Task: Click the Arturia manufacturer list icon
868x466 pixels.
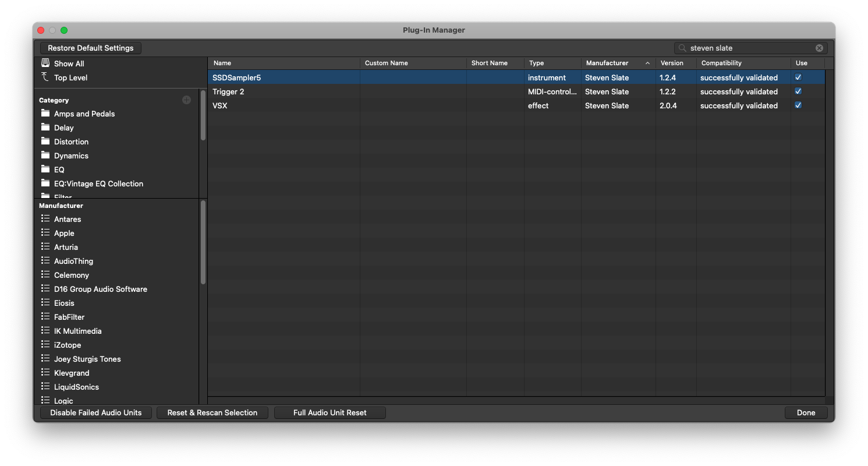Action: (45, 246)
